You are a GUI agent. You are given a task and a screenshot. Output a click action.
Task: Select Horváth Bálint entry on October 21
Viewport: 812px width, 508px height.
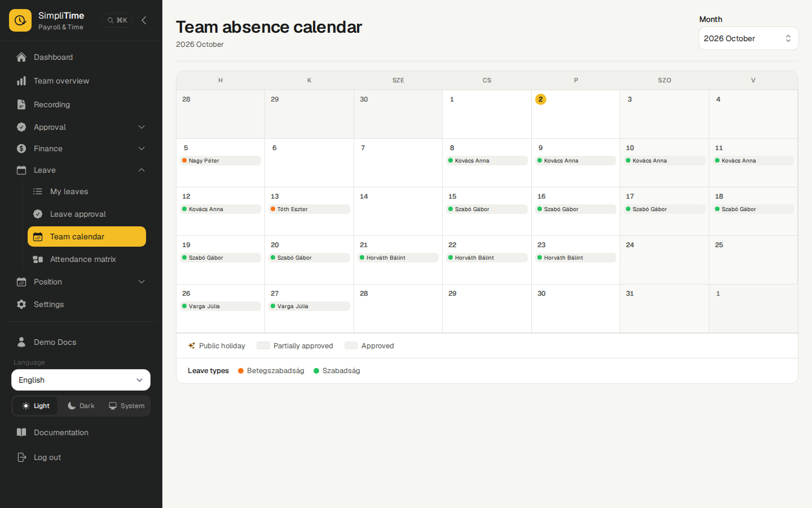click(398, 258)
